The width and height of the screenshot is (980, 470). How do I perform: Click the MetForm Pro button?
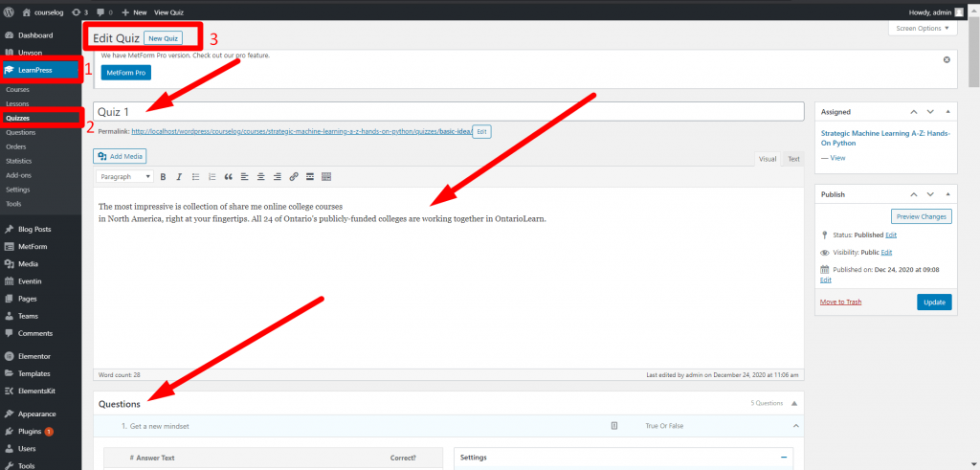coord(125,73)
